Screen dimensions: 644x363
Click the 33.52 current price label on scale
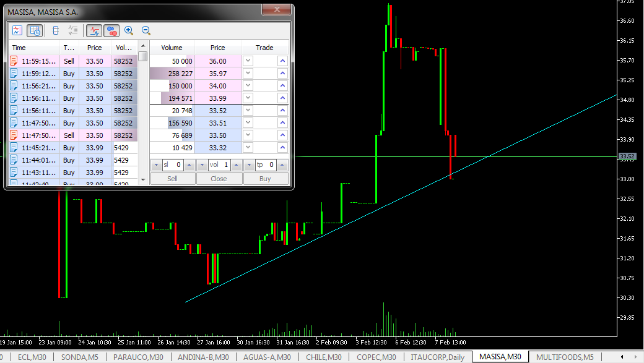pos(627,156)
